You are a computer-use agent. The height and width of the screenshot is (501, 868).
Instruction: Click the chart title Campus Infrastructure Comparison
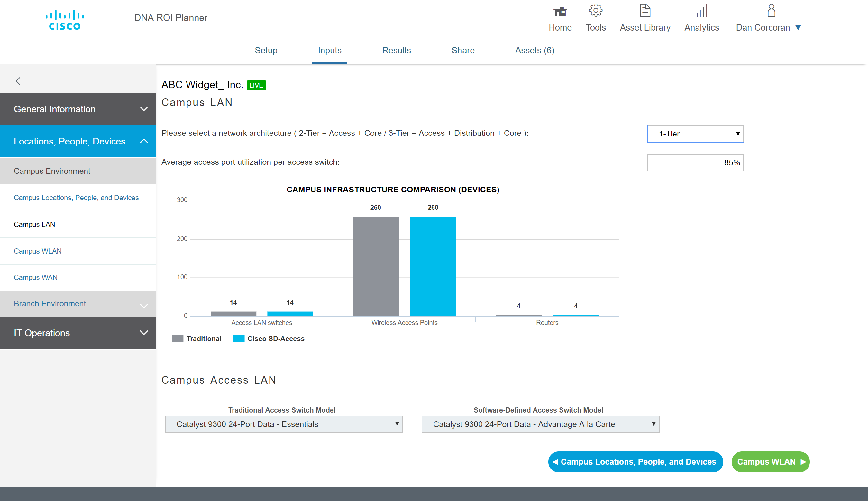[393, 190]
